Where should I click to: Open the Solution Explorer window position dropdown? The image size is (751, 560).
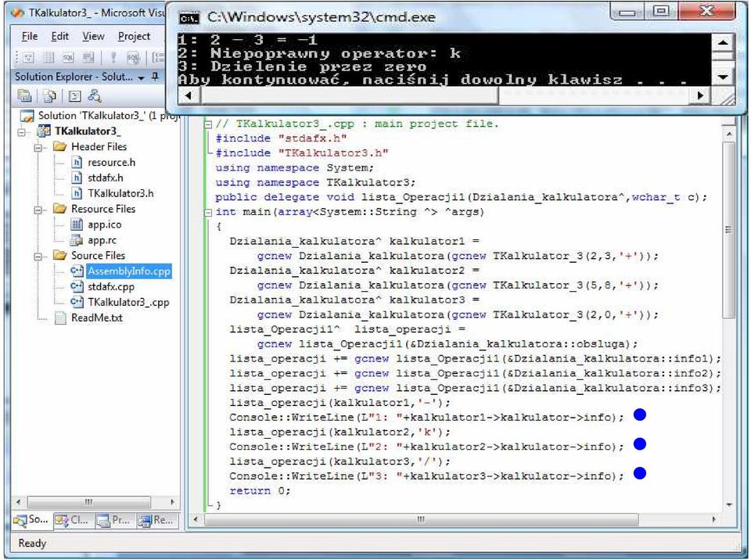[x=142, y=77]
